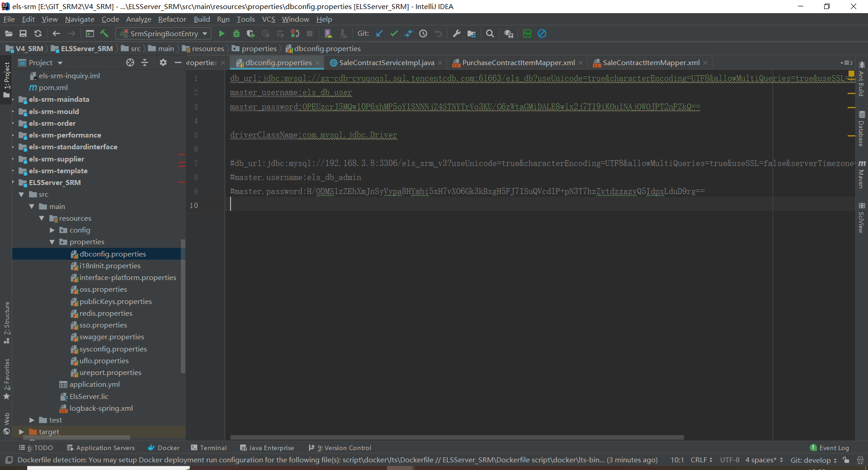Image resolution: width=868 pixels, height=470 pixels.
Task: Change indentation from 4 spaces dropdown
Action: [x=764, y=460]
